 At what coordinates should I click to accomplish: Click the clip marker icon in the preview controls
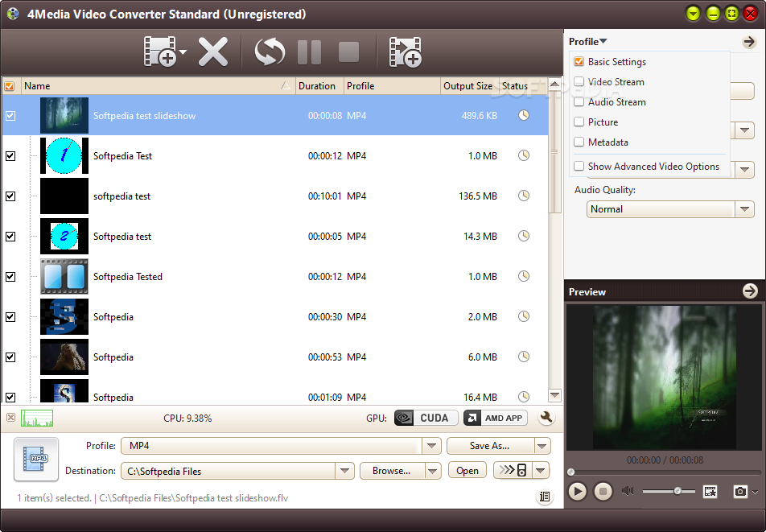(x=710, y=492)
